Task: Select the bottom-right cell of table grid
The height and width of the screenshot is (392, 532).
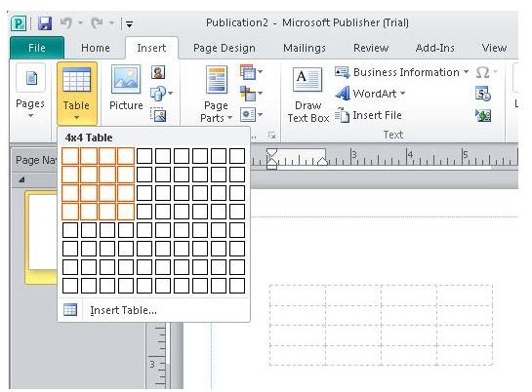Action: pyautogui.click(x=237, y=286)
